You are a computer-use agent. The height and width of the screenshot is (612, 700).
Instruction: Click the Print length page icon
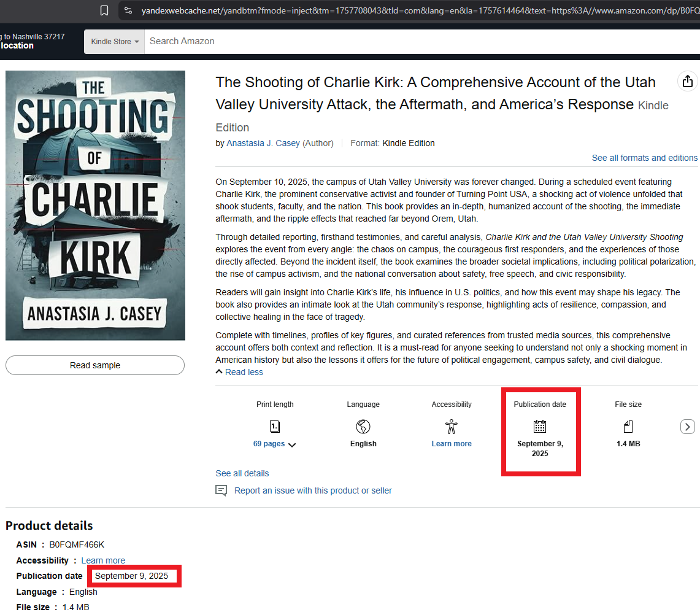point(275,427)
